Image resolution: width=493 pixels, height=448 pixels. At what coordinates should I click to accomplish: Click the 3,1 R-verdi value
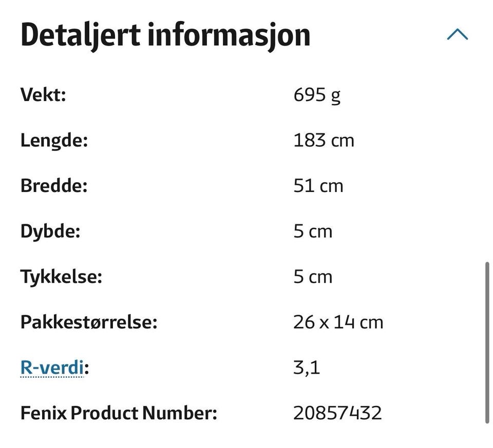pyautogui.click(x=307, y=367)
